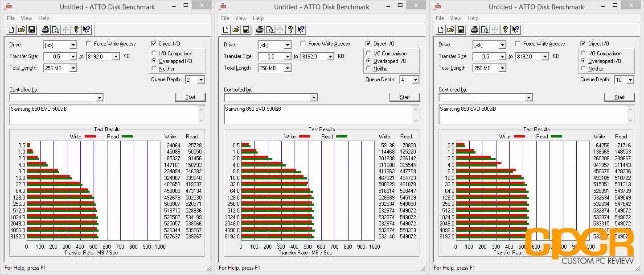Select I/O Comparison radio in the right window
The height and width of the screenshot is (275, 644).
tap(583, 54)
